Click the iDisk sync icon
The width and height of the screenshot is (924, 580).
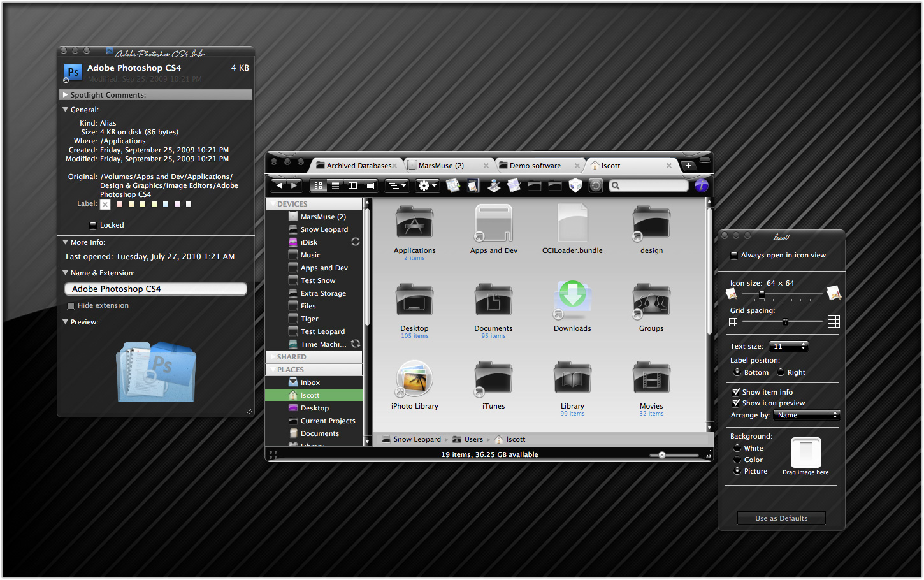coord(356,242)
